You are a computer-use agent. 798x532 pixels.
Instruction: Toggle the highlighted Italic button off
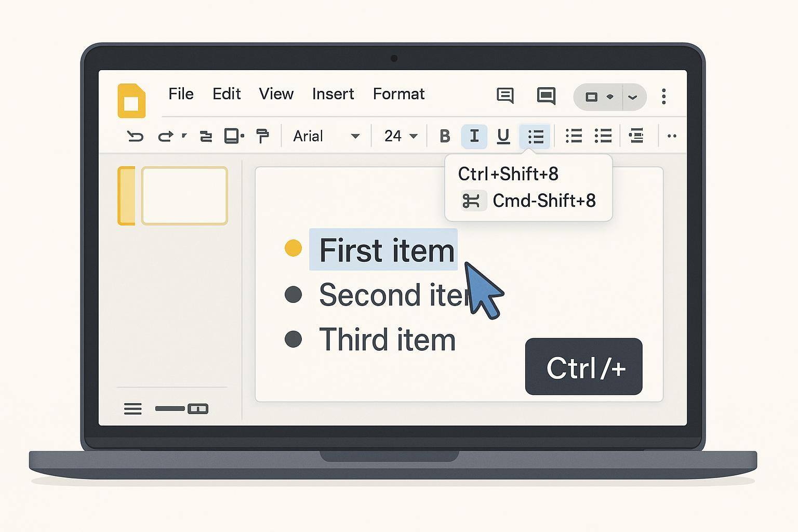(x=474, y=136)
